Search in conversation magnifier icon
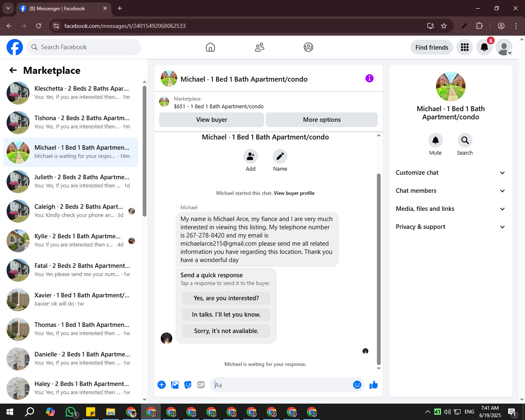The width and height of the screenshot is (525, 420). (465, 140)
